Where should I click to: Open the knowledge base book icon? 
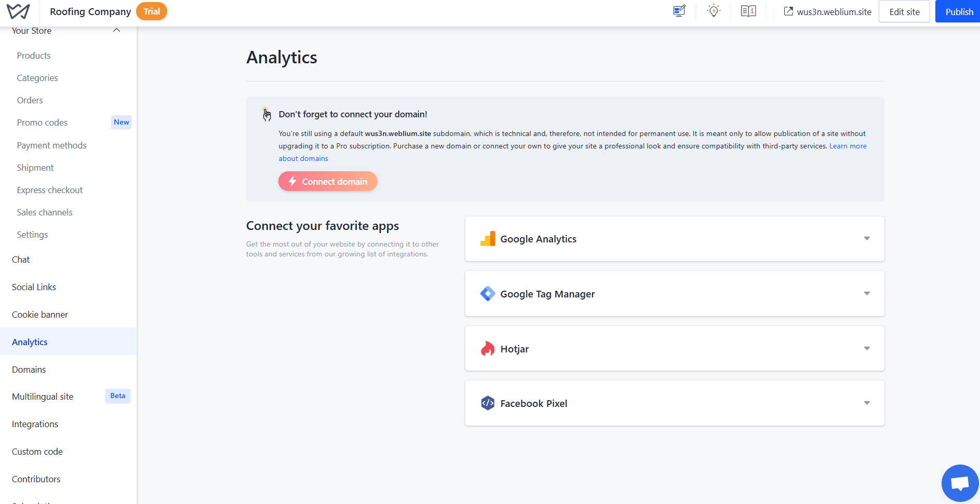[748, 11]
